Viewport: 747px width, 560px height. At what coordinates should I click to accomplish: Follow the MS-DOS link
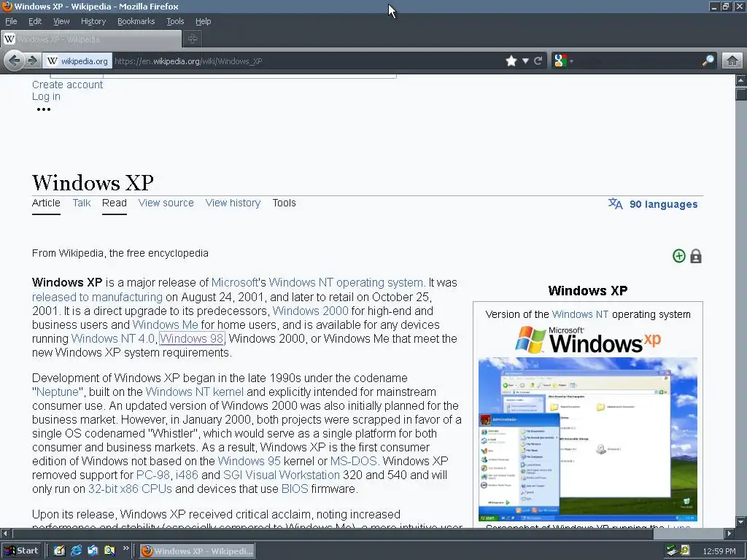(x=354, y=461)
